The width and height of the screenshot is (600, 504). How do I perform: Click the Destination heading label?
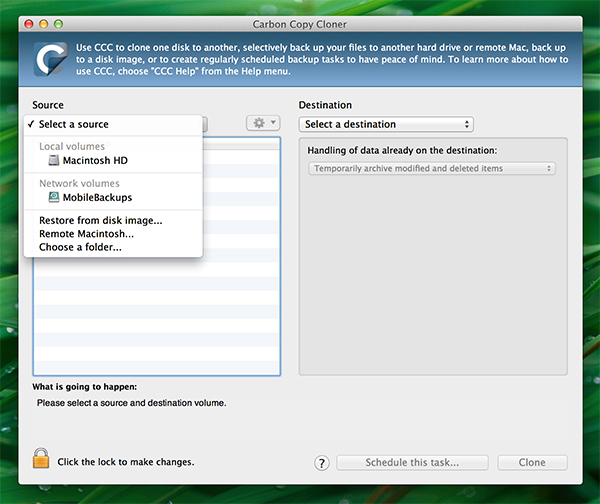click(x=325, y=105)
